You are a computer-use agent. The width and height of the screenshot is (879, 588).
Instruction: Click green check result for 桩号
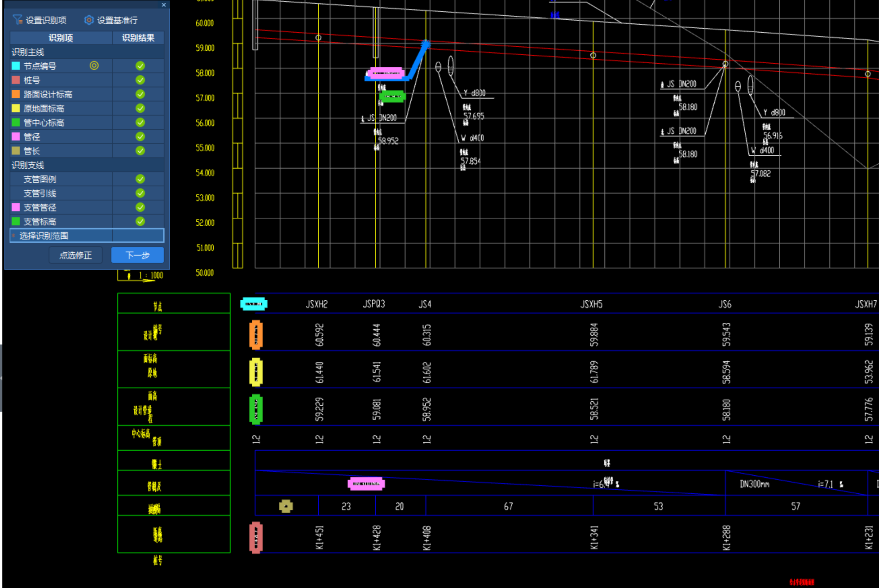[x=140, y=80]
